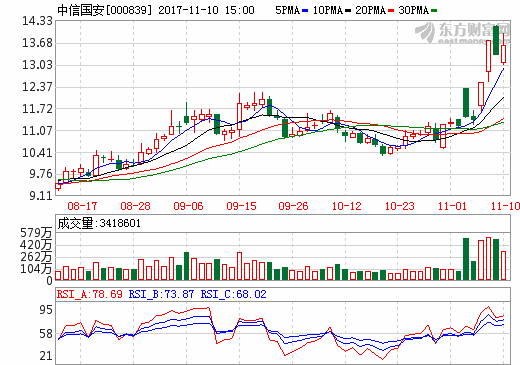Image resolution: width=520 pixels, height=365 pixels.
Task: Click the price axis label 13.03
Action: [37, 65]
